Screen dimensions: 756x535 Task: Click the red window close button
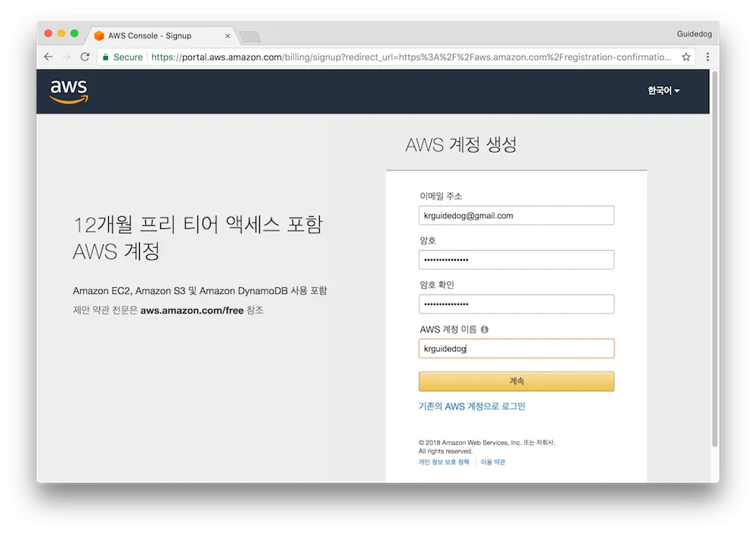(48, 33)
